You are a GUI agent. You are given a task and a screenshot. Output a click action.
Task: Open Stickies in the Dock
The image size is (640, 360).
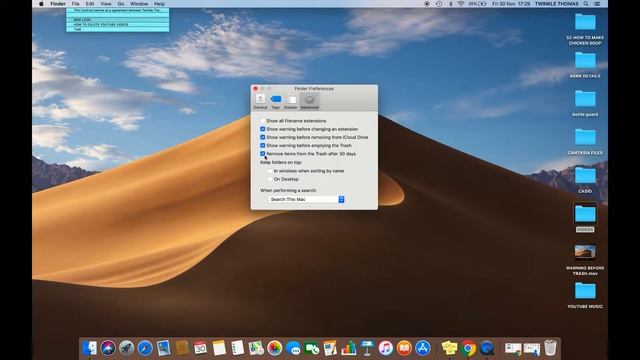[x=449, y=348]
